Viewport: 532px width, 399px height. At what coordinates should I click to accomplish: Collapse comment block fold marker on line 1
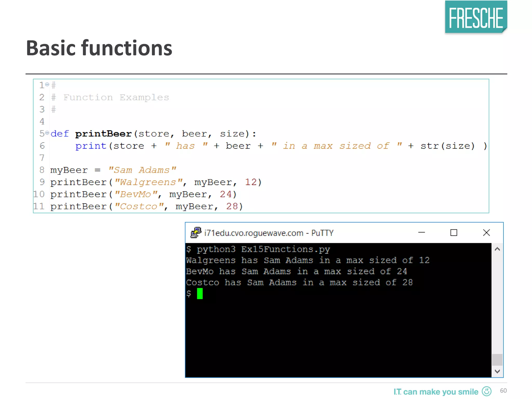click(x=47, y=84)
